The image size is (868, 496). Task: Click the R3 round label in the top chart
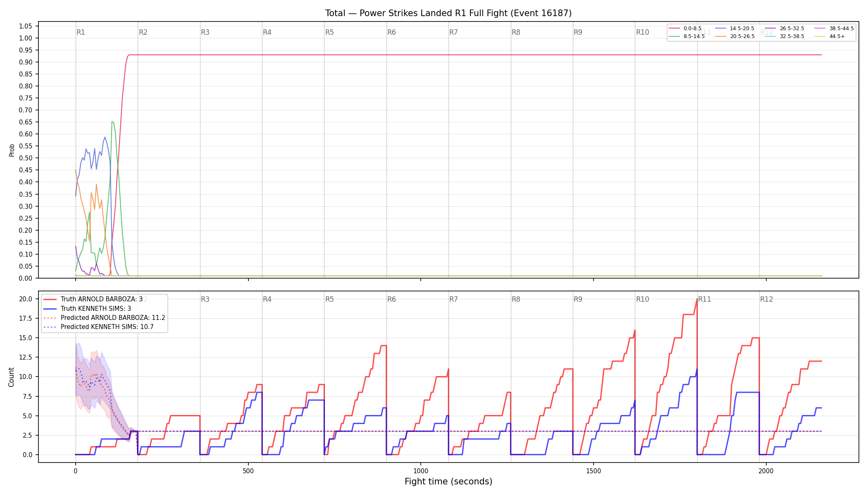coord(205,32)
